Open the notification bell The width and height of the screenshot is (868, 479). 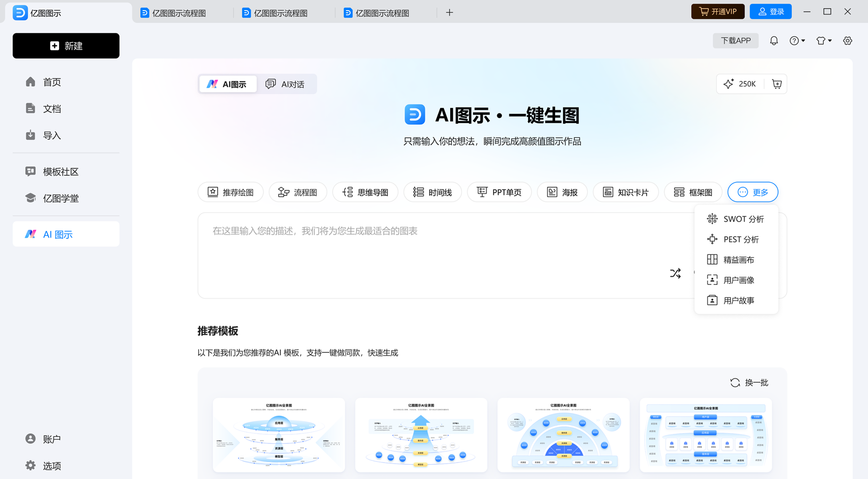[774, 40]
